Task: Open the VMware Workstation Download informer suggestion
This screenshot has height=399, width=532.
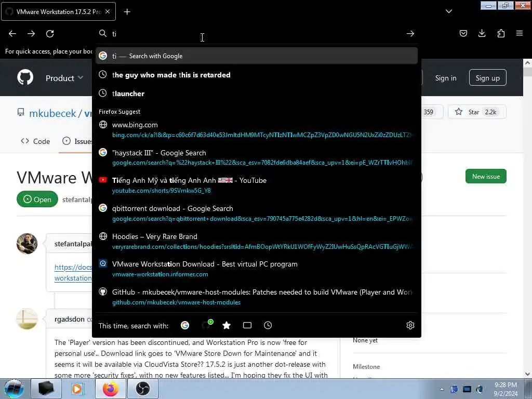Action: click(257, 269)
